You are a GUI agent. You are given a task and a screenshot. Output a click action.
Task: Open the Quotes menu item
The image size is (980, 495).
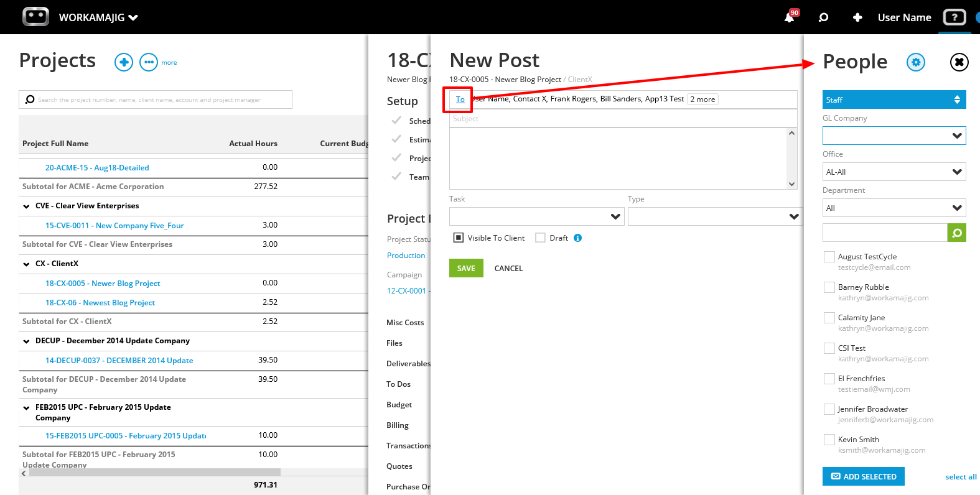pos(399,466)
